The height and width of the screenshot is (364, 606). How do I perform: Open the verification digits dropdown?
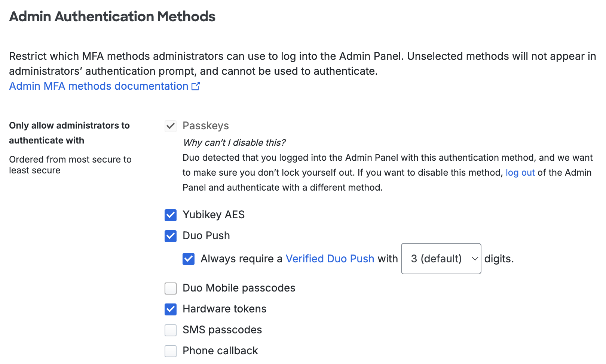pos(441,259)
